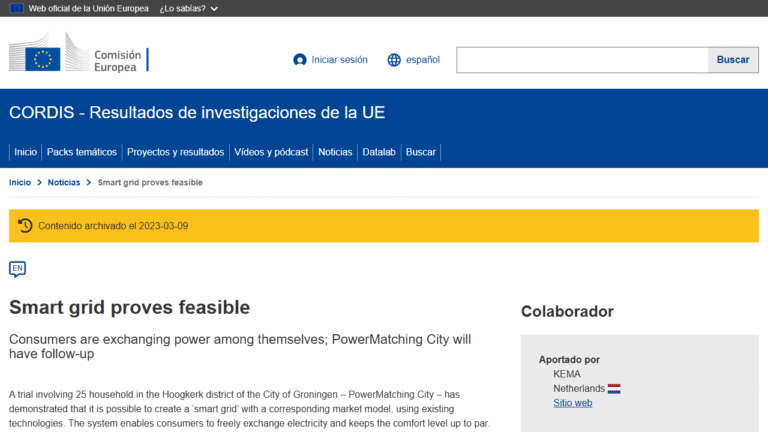Click the European Commission logo

(x=77, y=59)
